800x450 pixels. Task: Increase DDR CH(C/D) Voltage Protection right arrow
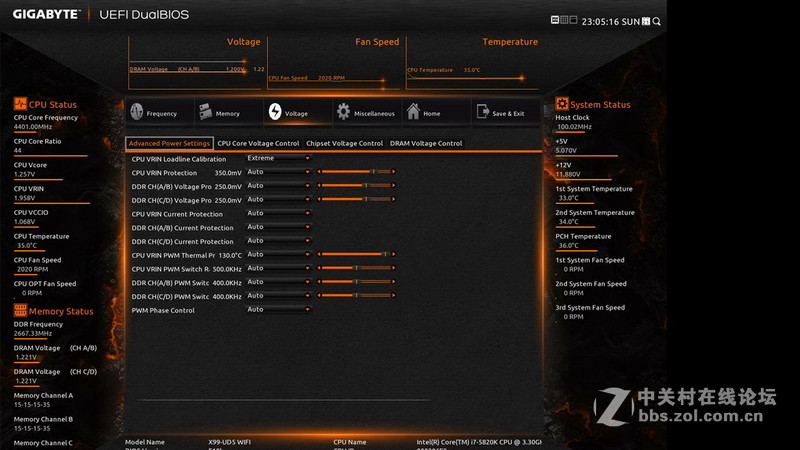pos(394,199)
